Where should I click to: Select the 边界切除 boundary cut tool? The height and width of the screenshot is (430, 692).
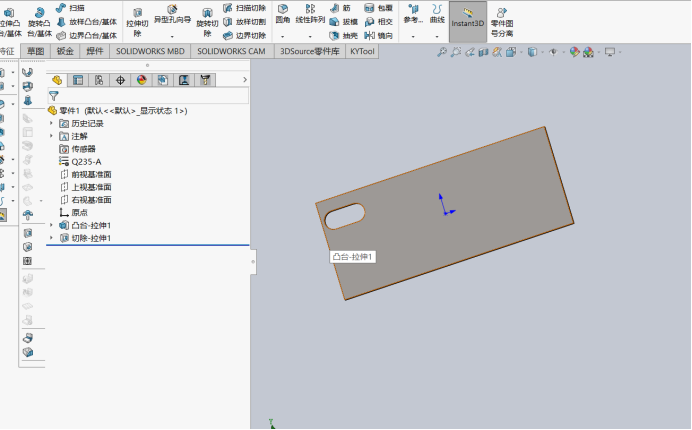(x=244, y=35)
